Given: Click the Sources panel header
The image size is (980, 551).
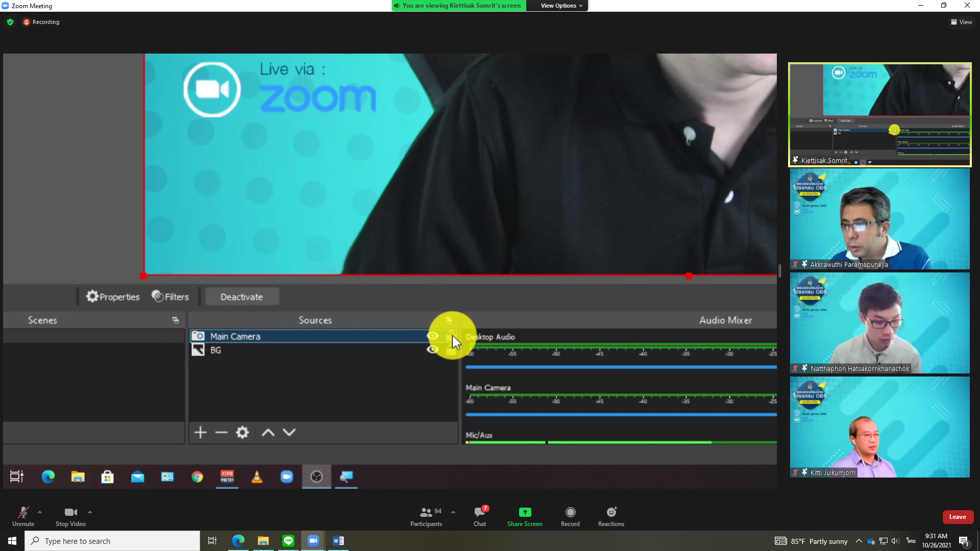Looking at the screenshot, I should coord(315,320).
